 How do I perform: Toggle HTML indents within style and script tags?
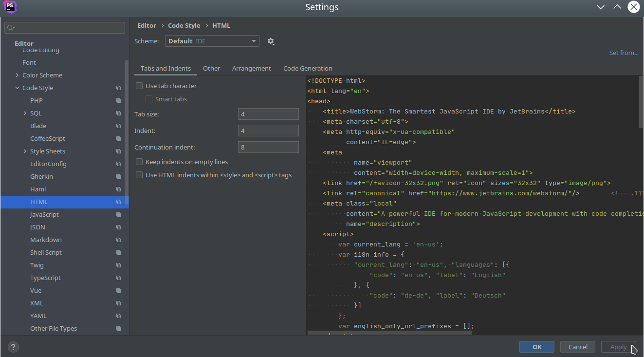click(139, 175)
